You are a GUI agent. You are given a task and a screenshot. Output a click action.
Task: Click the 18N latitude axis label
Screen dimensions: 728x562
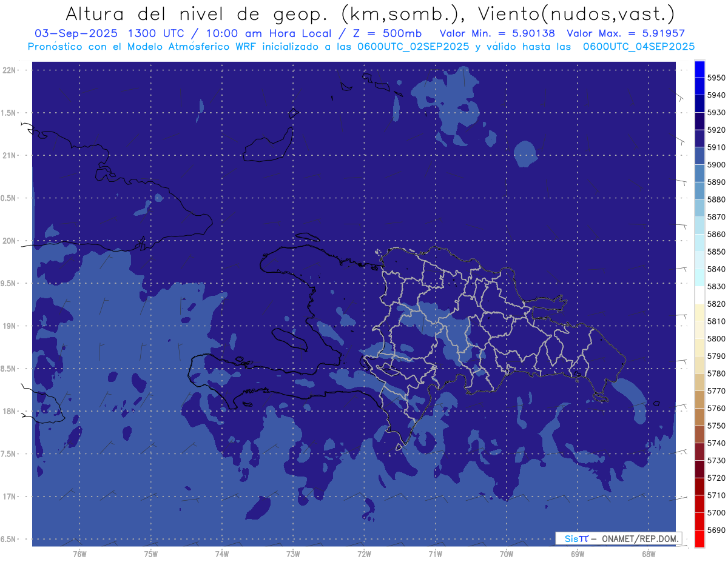pos(9,411)
